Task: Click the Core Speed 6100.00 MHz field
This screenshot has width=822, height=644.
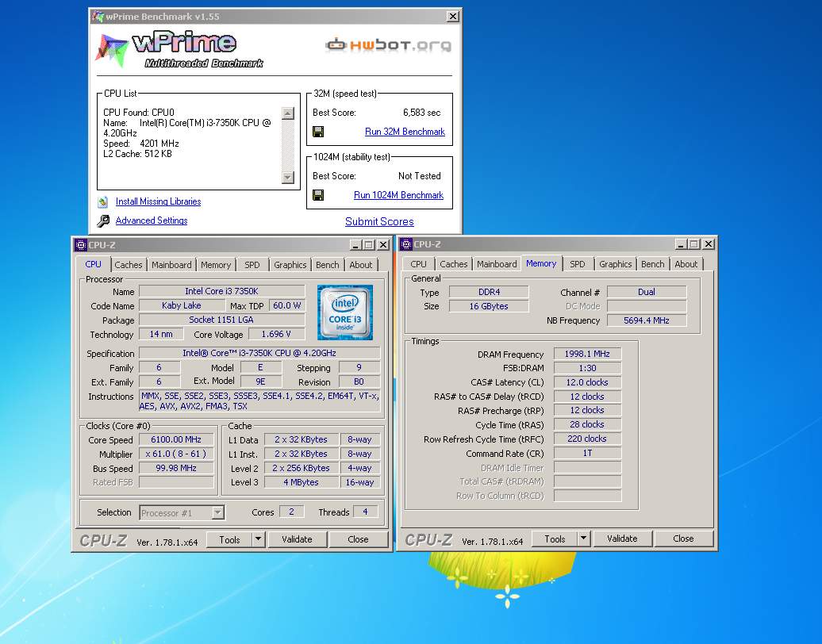Action: click(x=176, y=439)
